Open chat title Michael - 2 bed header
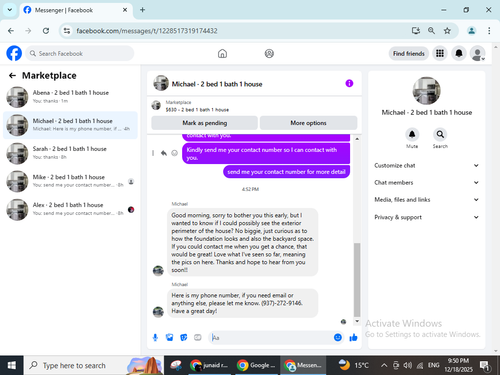The height and width of the screenshot is (375, 500). (217, 84)
